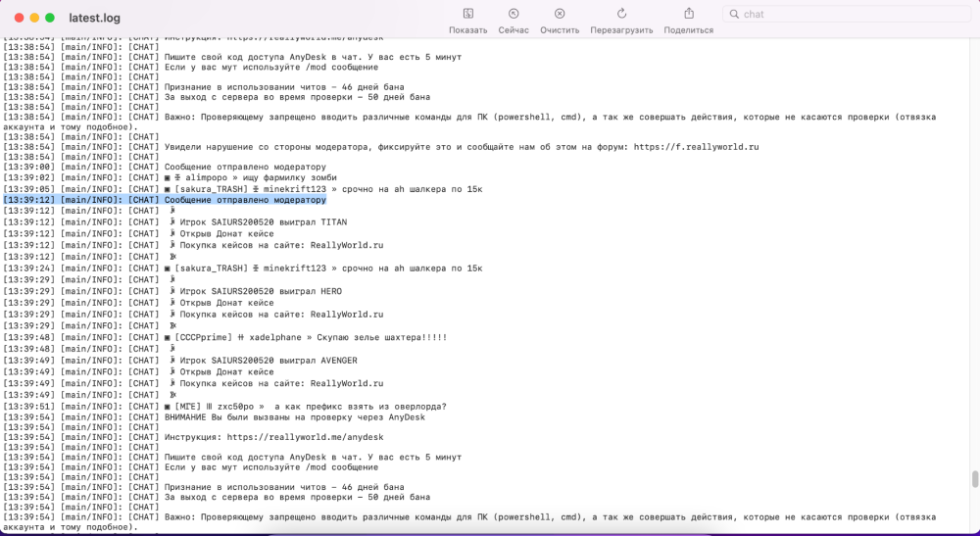Clear the log with Очистить

pos(560,14)
